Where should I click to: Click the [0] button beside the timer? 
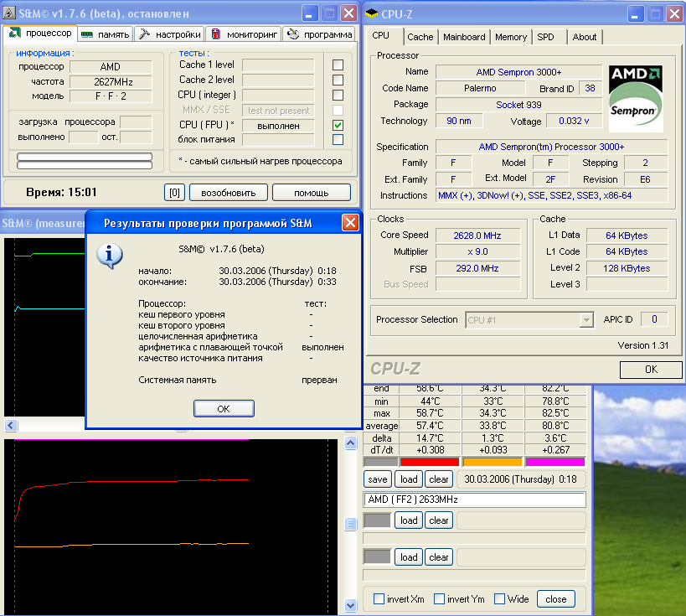pyautogui.click(x=174, y=193)
